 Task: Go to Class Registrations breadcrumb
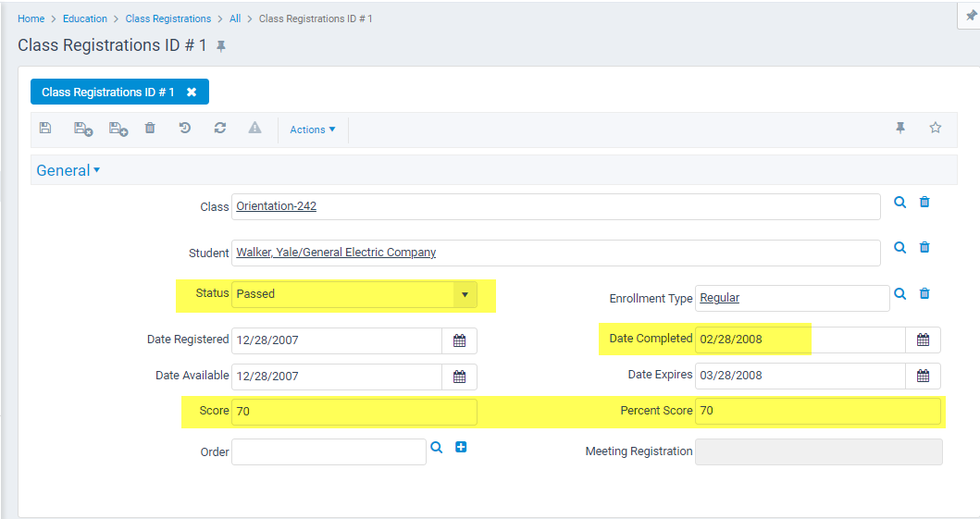168,19
